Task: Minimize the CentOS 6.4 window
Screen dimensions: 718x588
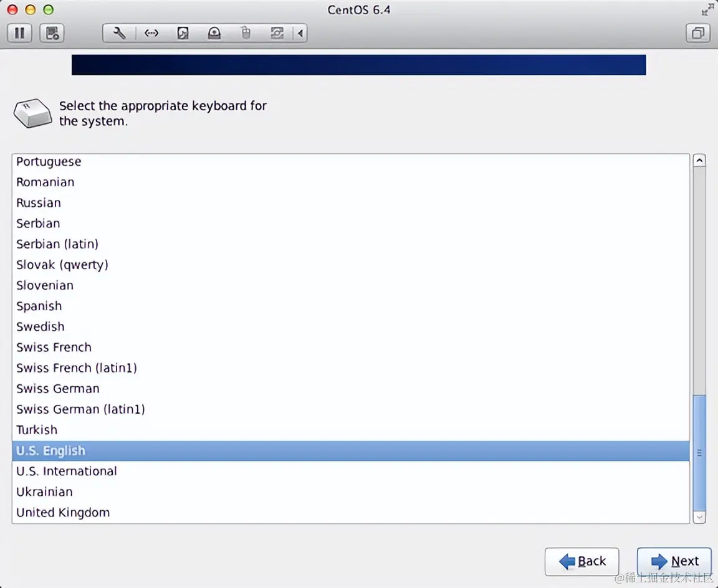Action: pyautogui.click(x=30, y=9)
